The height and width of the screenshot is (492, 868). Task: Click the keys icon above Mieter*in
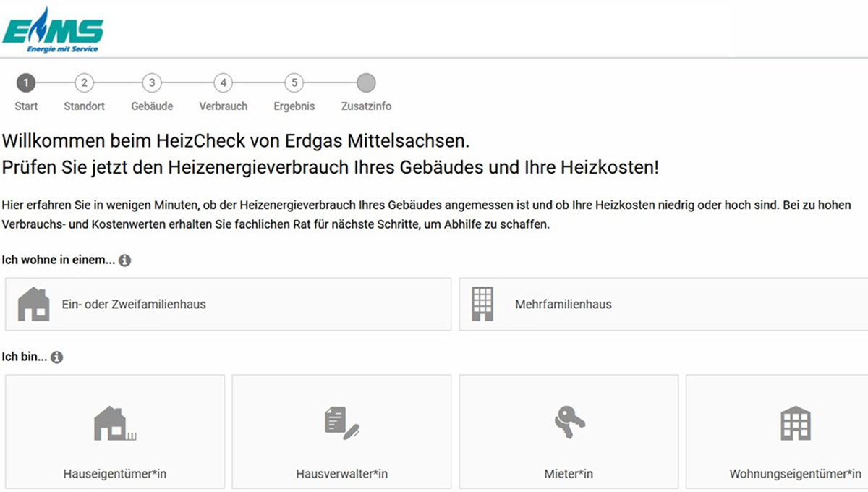(569, 423)
